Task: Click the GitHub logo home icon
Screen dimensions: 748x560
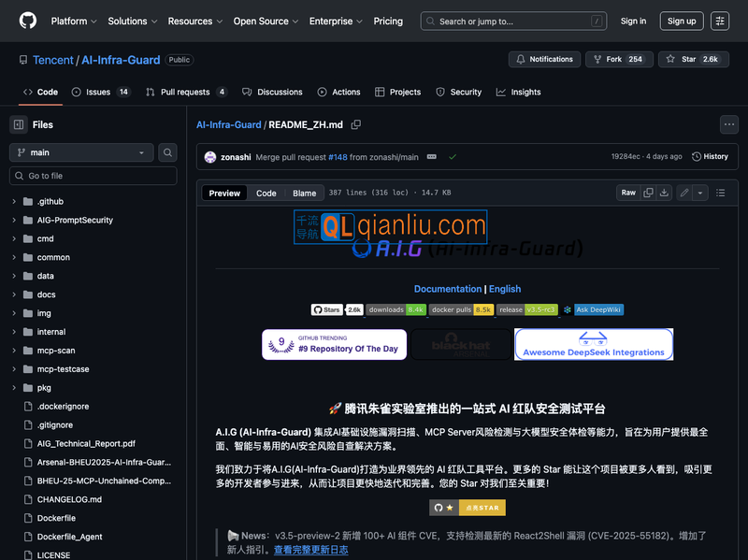Action: (28, 21)
